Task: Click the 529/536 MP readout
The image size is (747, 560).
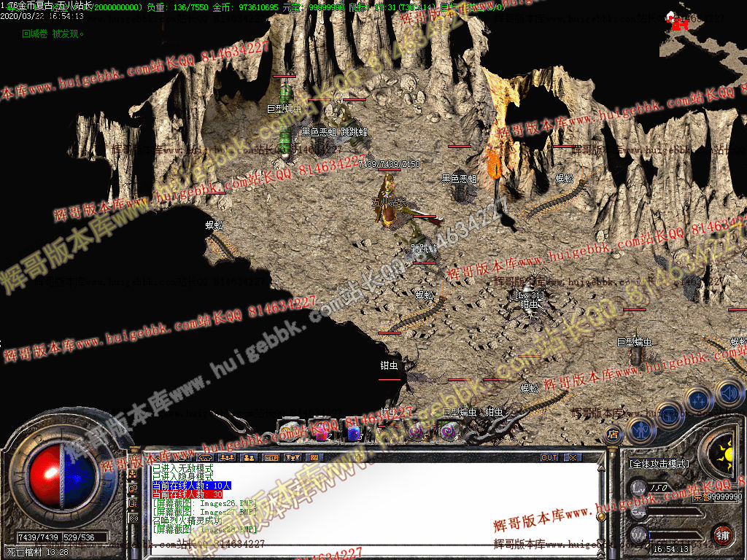Action: point(79,537)
